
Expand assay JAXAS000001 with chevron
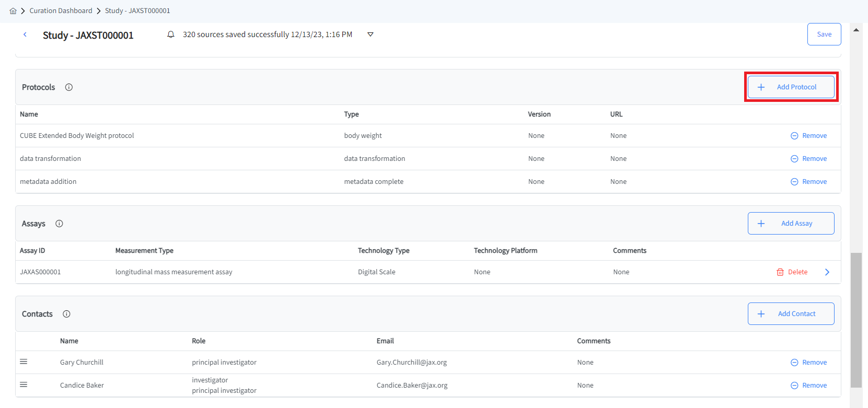pos(827,272)
